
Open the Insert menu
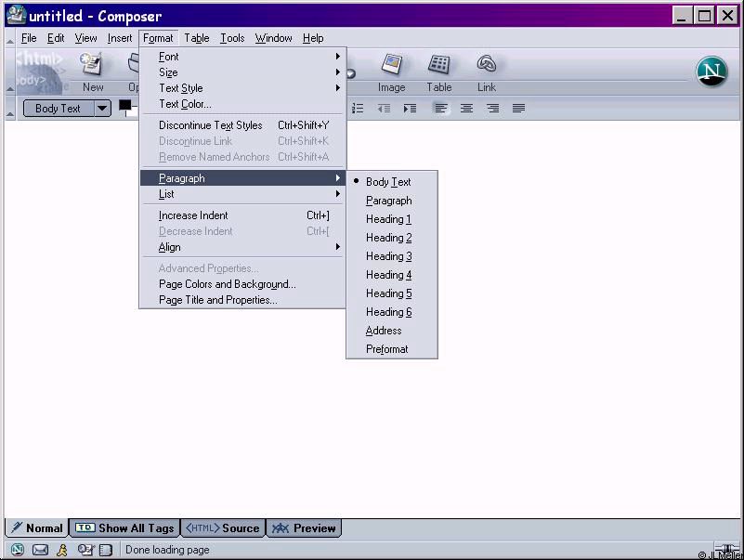pos(120,38)
